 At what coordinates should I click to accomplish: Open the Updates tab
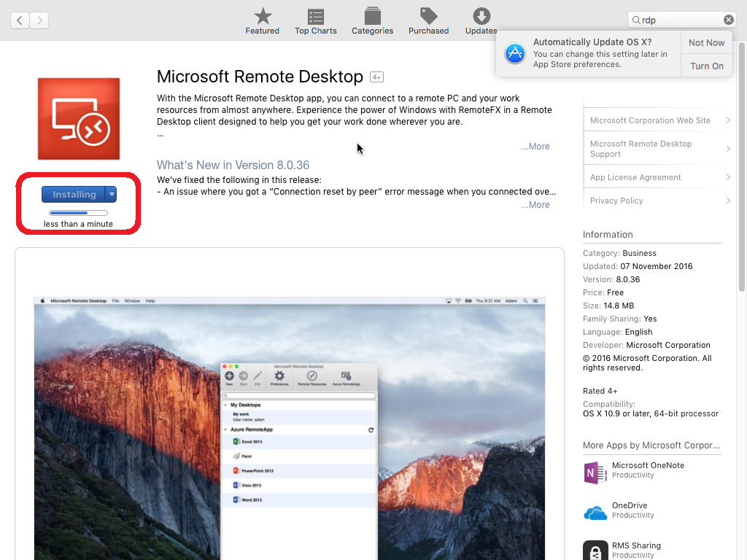pos(481,21)
